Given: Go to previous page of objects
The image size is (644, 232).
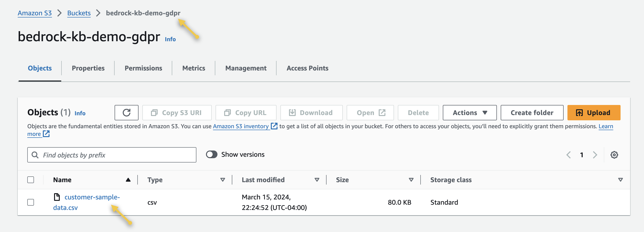Looking at the screenshot, I should pos(568,155).
